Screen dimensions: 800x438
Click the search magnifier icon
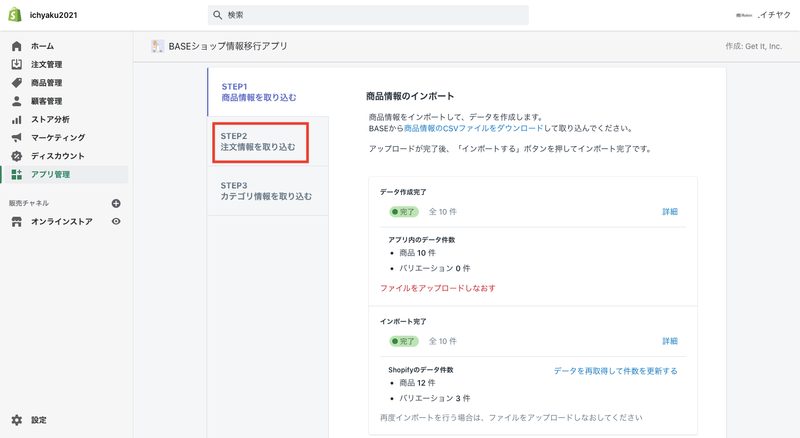217,15
